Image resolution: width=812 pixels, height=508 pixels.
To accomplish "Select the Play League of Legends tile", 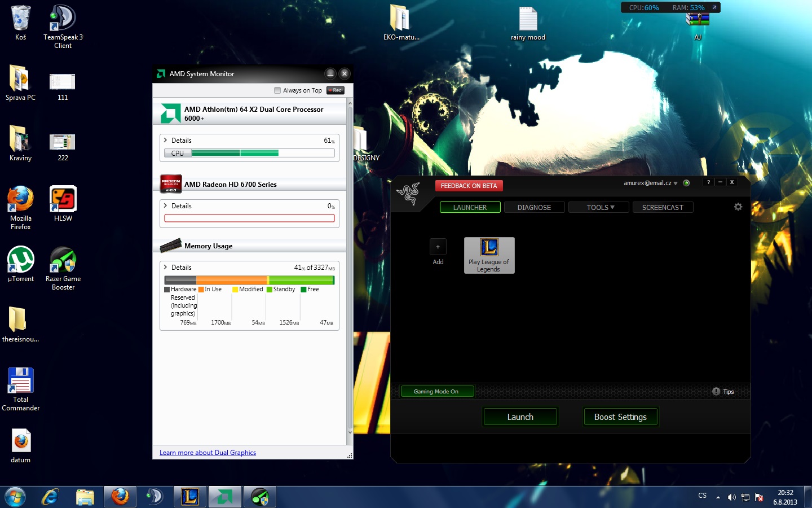I will coord(489,255).
